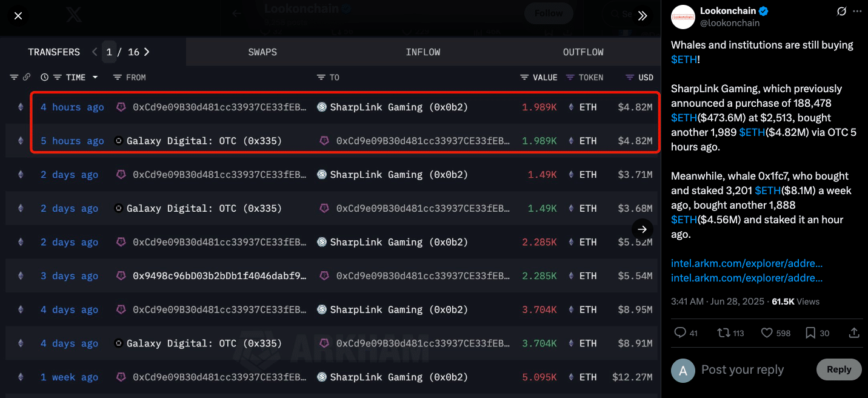This screenshot has height=398, width=868.
Task: Open the more options ellipsis on tweet
Action: point(858,12)
